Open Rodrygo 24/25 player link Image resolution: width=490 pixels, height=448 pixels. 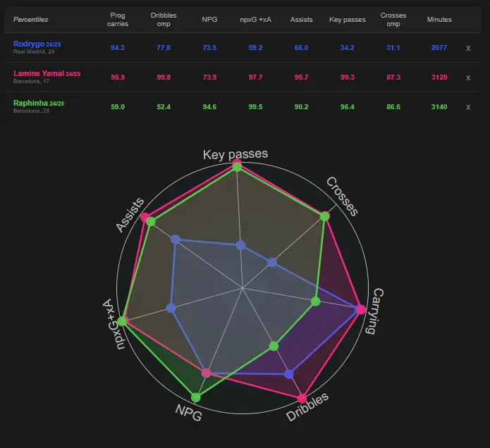(x=37, y=44)
